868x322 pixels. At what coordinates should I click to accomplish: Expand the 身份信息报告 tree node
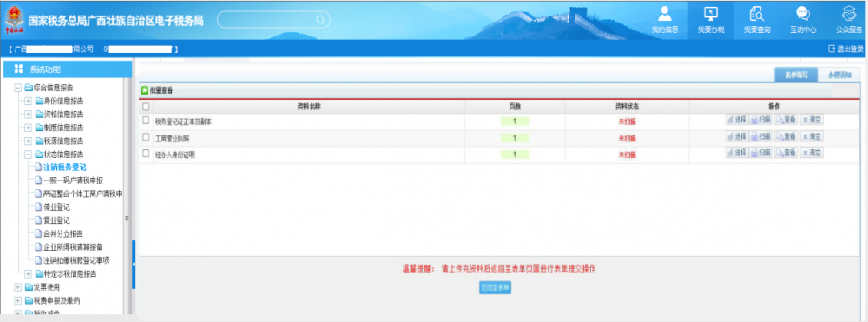[x=29, y=101]
